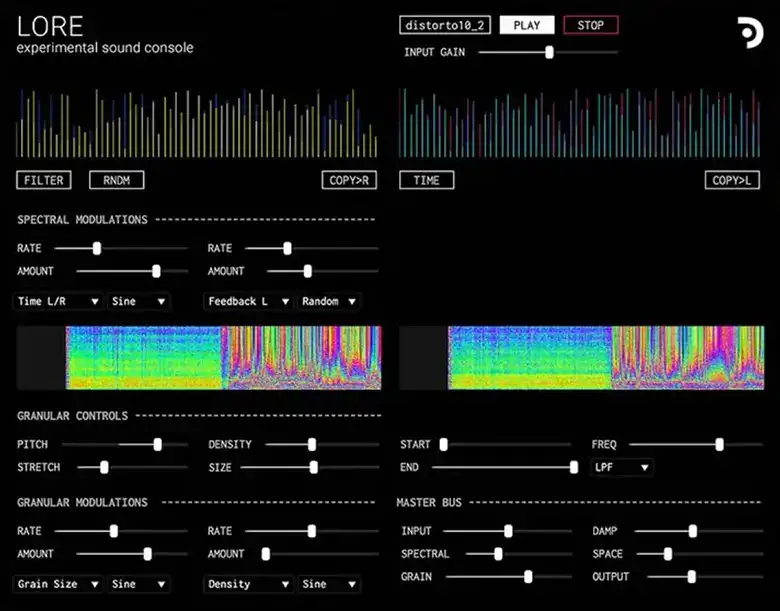The height and width of the screenshot is (611, 780).
Task: Open the Grain Size target dropdown
Action: point(57,584)
